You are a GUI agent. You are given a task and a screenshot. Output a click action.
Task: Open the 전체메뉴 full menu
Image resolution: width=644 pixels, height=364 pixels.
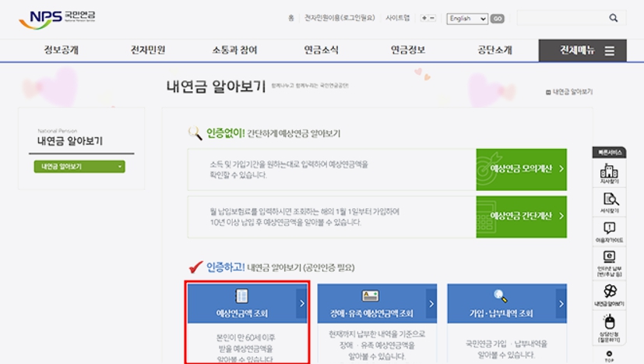(582, 51)
